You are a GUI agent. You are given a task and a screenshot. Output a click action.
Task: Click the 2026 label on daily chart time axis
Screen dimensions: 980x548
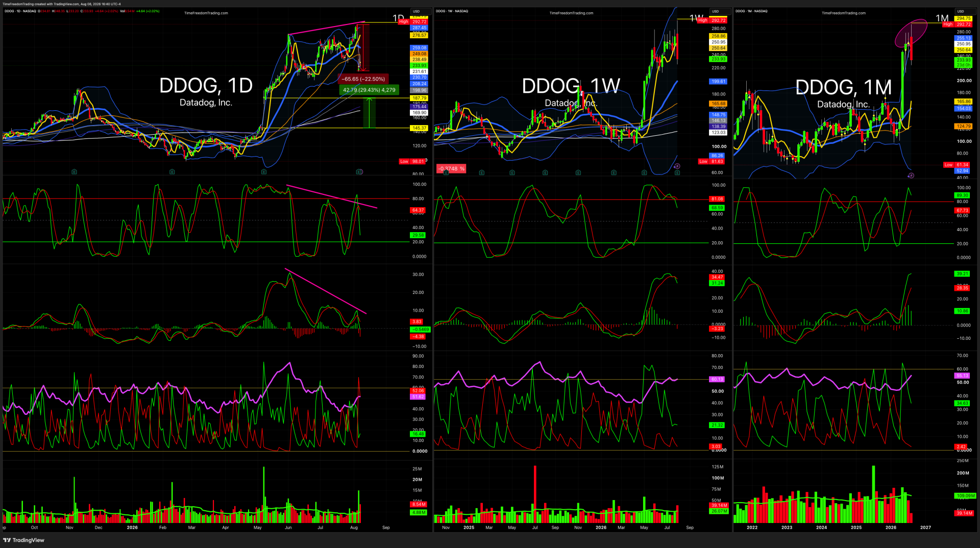click(x=132, y=528)
